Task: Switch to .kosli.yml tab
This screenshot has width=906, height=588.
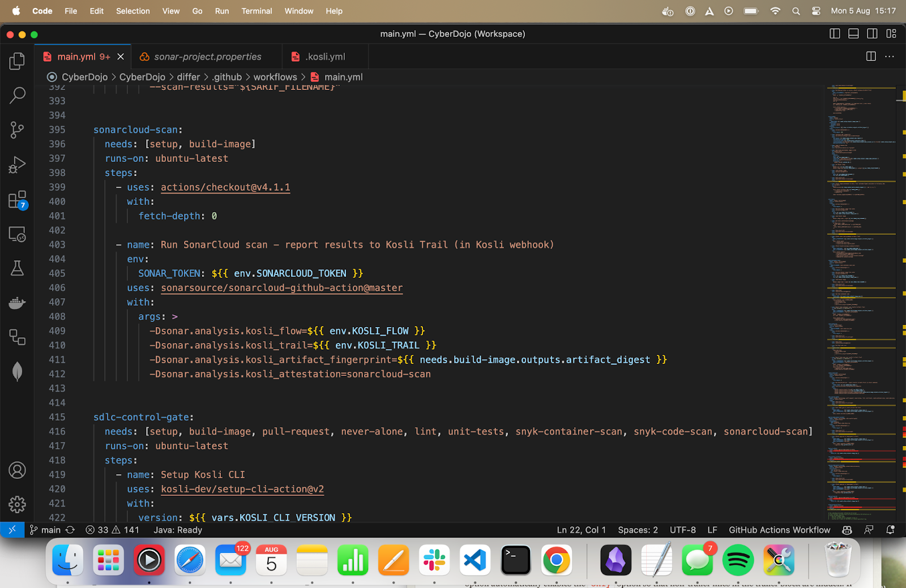Action: point(325,57)
